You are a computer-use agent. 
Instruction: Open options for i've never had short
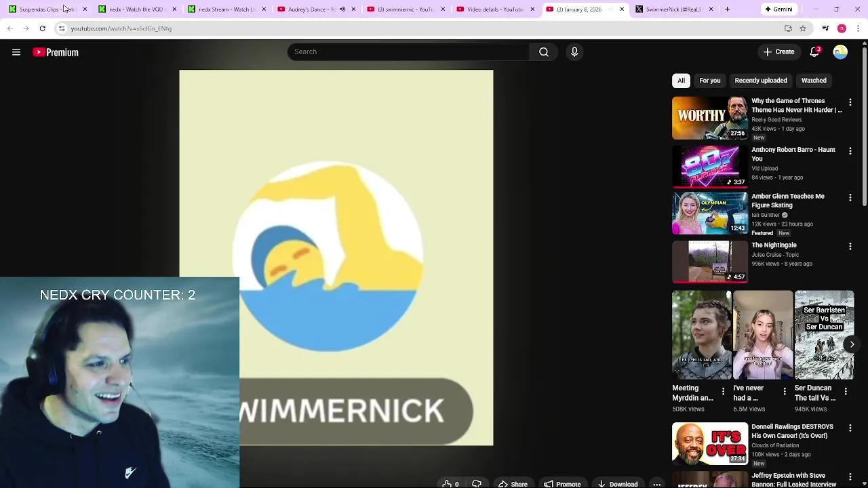[x=785, y=392]
